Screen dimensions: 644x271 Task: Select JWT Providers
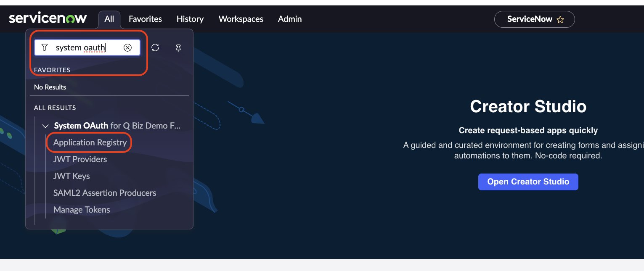pos(80,159)
